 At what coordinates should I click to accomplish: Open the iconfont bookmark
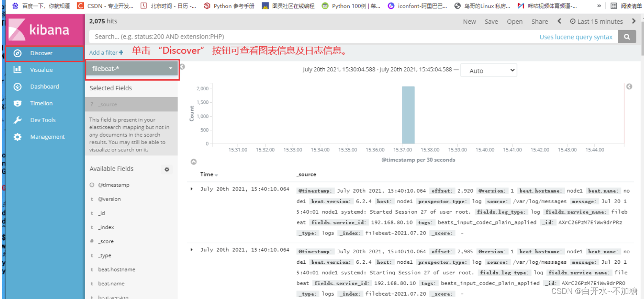pyautogui.click(x=417, y=6)
